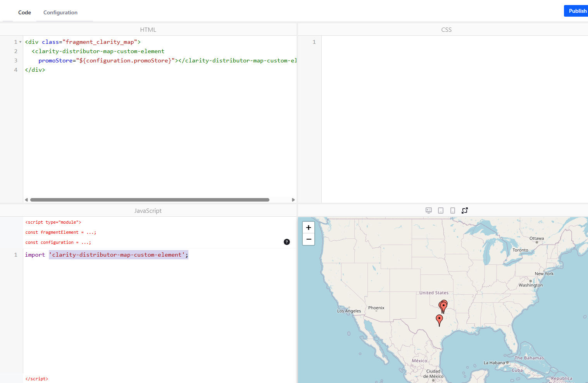Image resolution: width=588 pixels, height=383 pixels.
Task: Switch to mobile phone preview size
Action: [453, 210]
